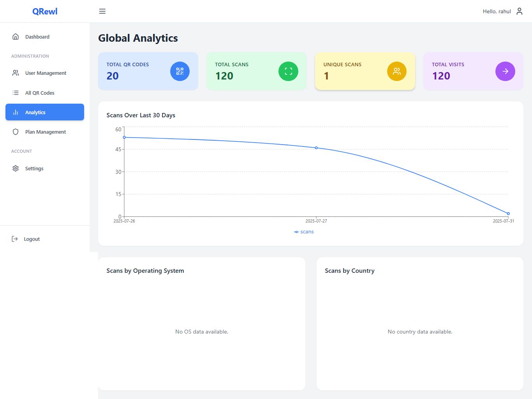This screenshot has width=532, height=399.
Task: Click the user profile icon
Action: (519, 11)
